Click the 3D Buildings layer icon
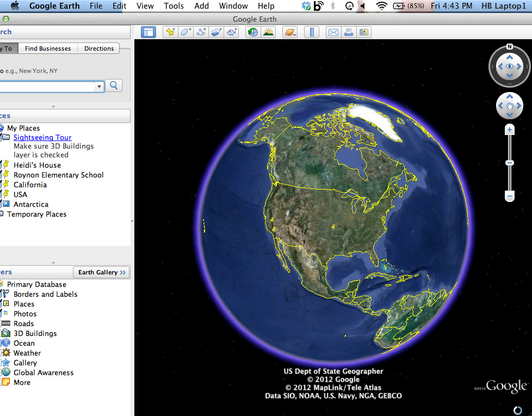 [x=6, y=333]
